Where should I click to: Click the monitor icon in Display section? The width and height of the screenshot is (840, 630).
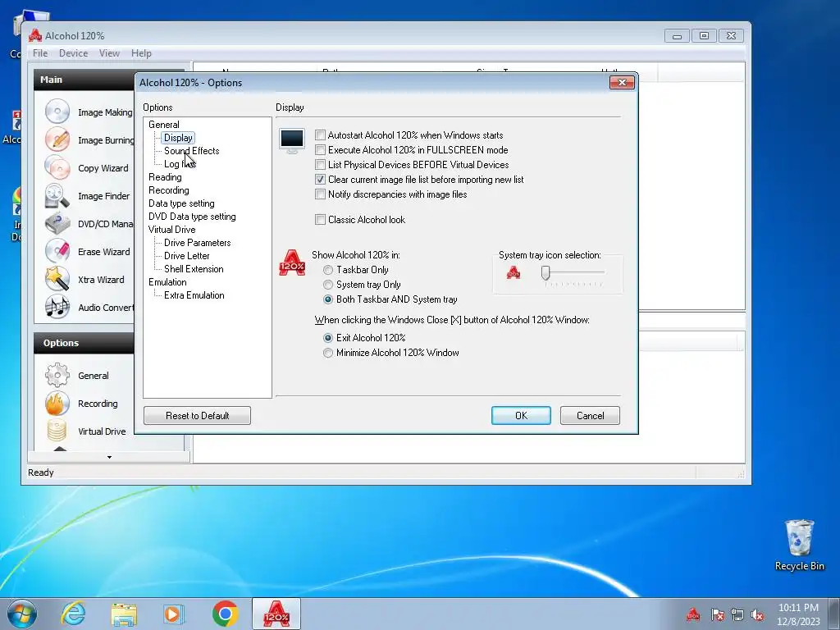coord(292,141)
